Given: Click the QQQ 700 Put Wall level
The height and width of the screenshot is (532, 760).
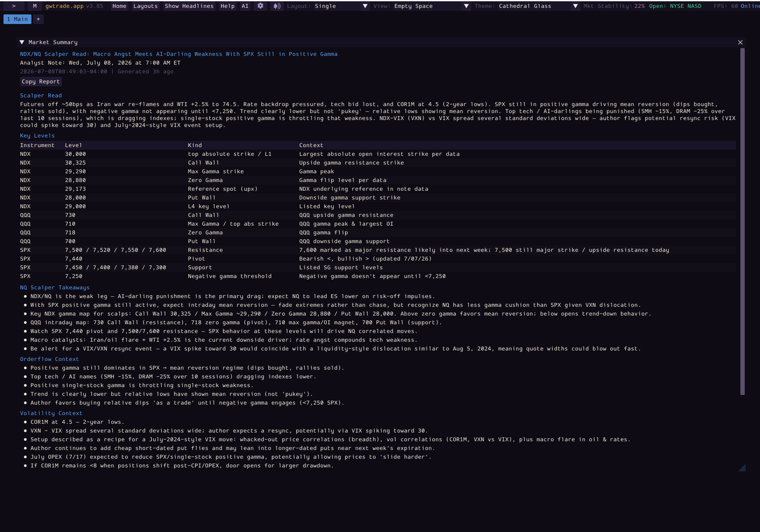Looking at the screenshot, I should tap(70, 241).
